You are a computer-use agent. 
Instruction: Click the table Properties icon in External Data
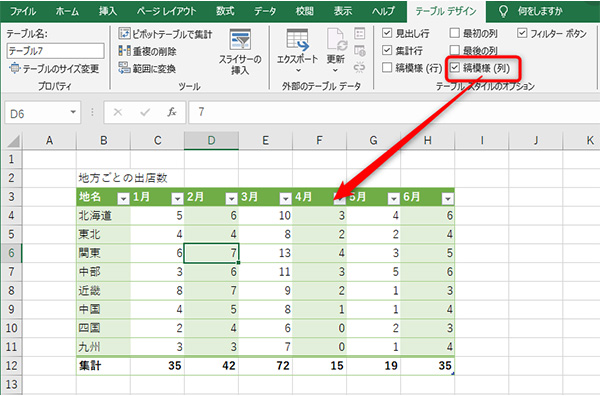359,34
